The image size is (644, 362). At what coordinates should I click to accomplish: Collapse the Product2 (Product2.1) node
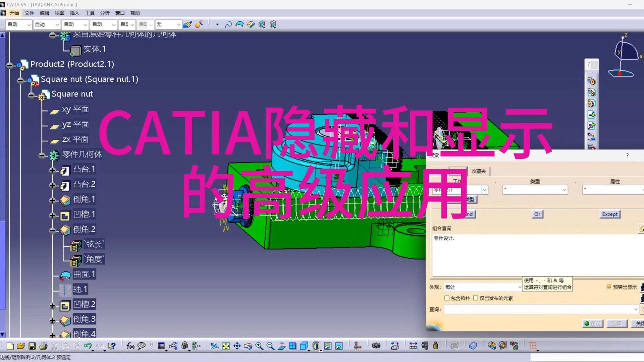pos(10,65)
